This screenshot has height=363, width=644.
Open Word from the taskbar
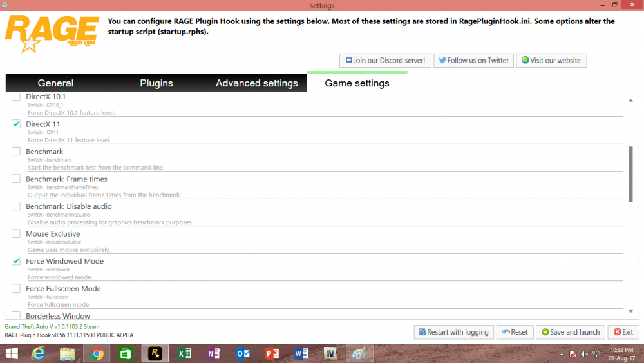pyautogui.click(x=301, y=353)
